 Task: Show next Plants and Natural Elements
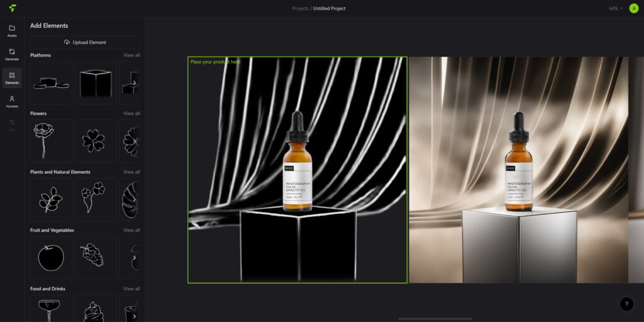(134, 199)
